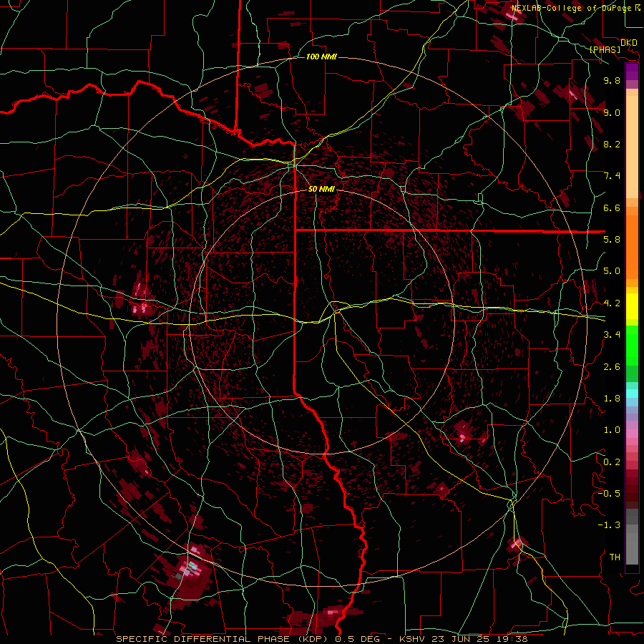Click the 1.0 value on color scale
The height and width of the screenshot is (644, 644).
pos(612,430)
